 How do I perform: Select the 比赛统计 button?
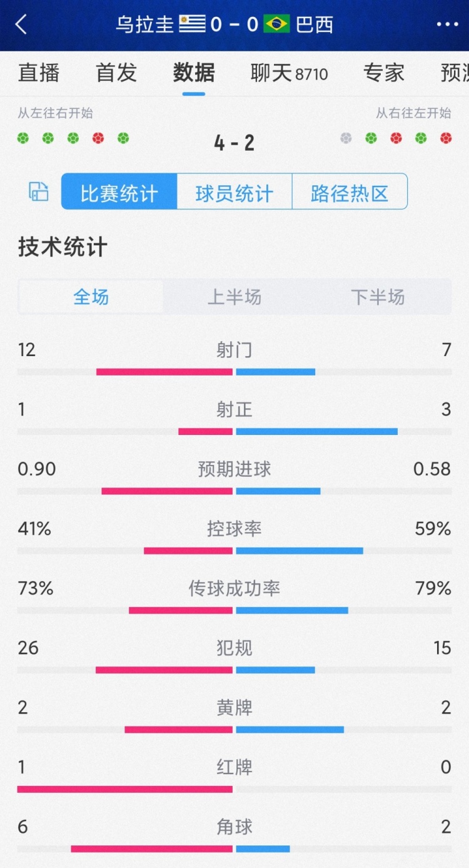coord(119,192)
